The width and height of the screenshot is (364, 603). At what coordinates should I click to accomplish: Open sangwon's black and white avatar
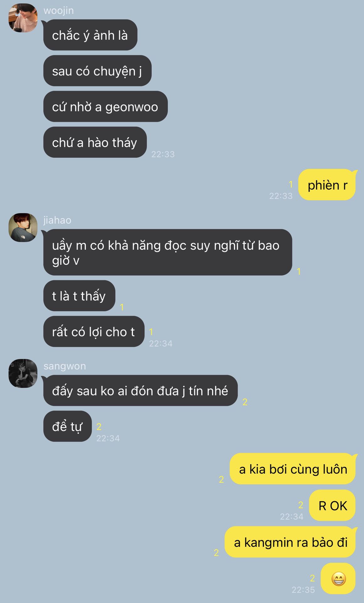pyautogui.click(x=23, y=373)
